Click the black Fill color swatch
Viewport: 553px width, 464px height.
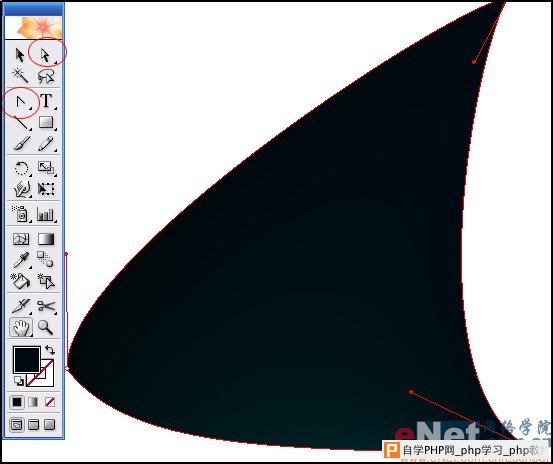coord(26,359)
